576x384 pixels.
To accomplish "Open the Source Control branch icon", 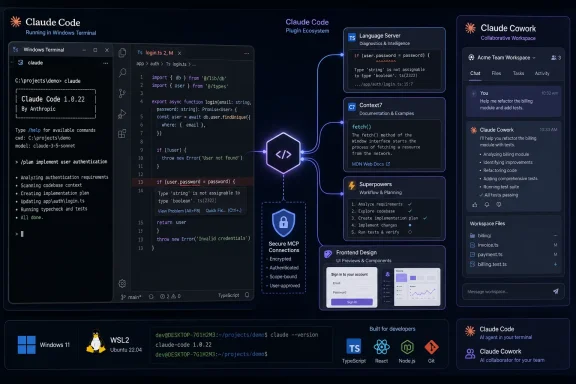I will [x=122, y=93].
